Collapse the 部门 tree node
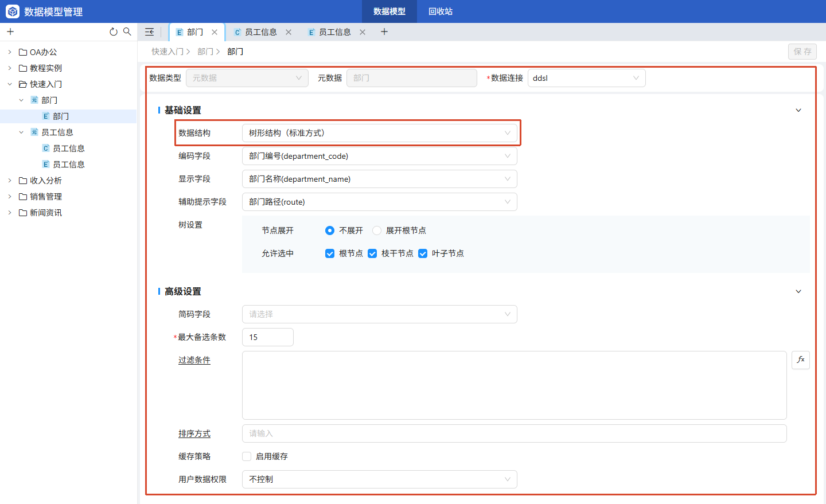The image size is (826, 504). (x=21, y=100)
